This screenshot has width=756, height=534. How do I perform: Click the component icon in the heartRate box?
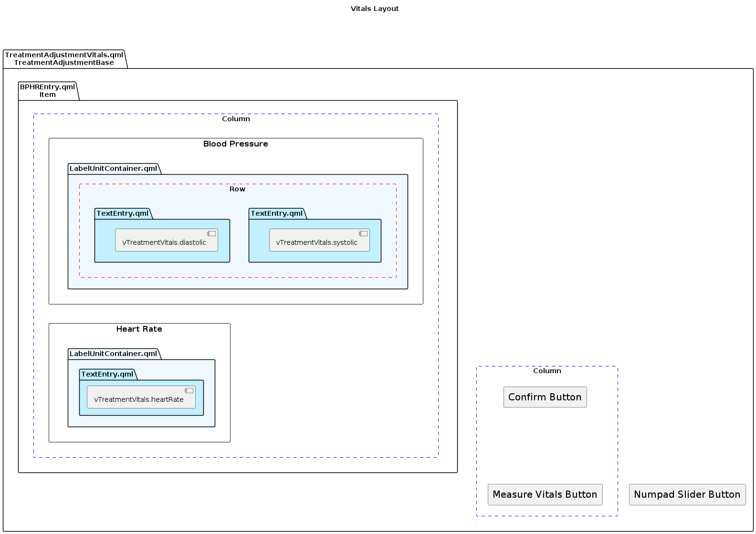[x=189, y=390]
